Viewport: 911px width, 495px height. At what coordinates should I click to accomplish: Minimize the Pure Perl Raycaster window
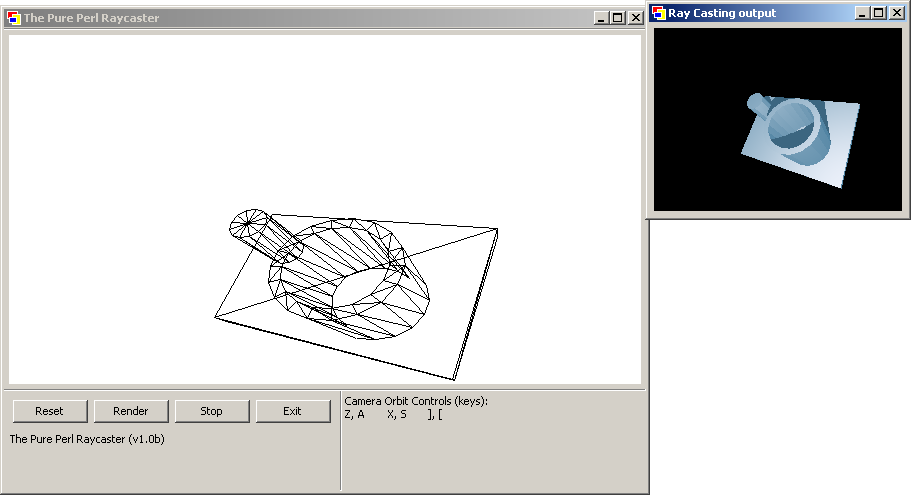601,18
